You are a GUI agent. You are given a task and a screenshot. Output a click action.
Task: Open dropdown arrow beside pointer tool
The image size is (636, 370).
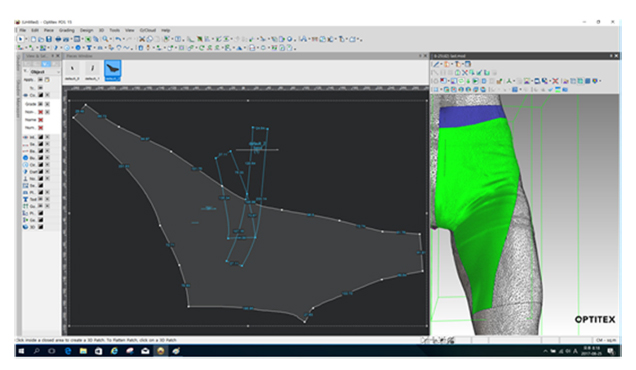(26, 39)
